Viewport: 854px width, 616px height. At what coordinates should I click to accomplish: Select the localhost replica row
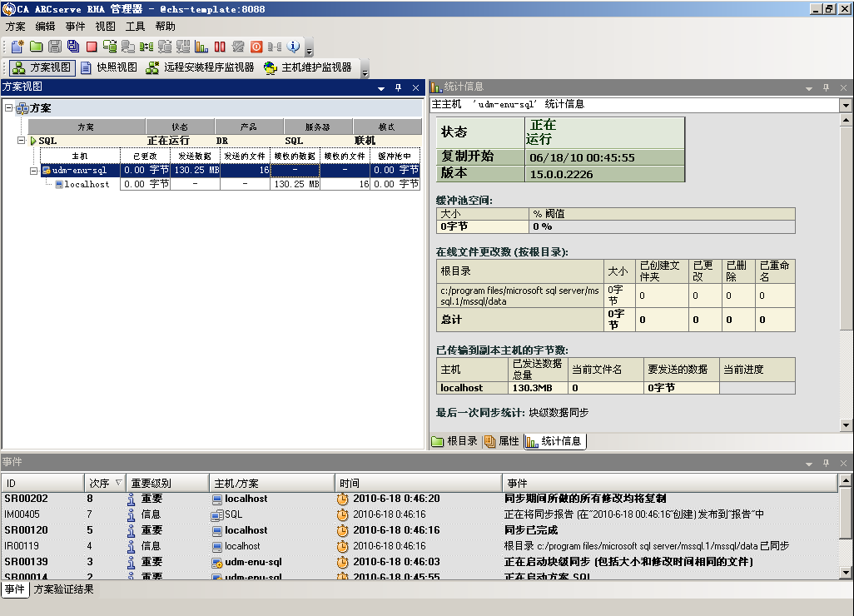(87, 184)
